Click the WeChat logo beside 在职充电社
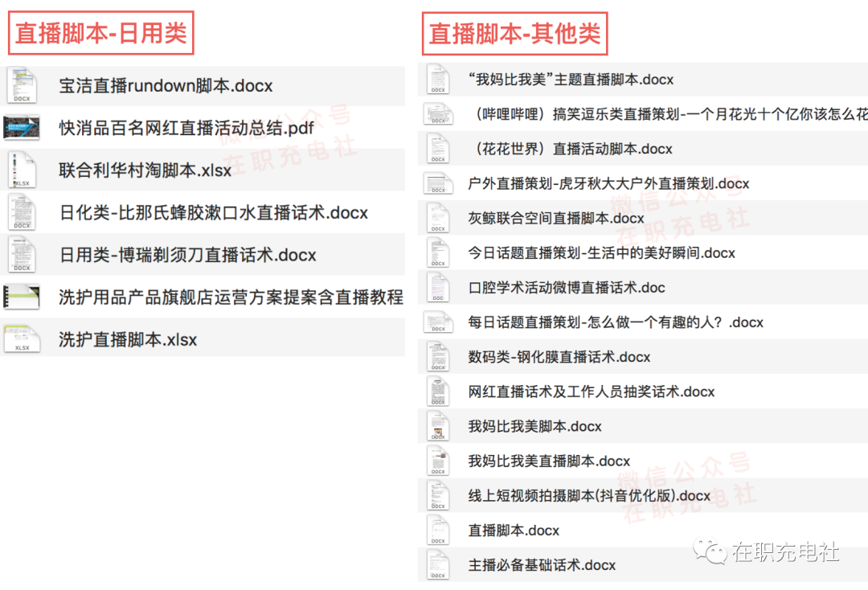The width and height of the screenshot is (868, 590). click(710, 551)
